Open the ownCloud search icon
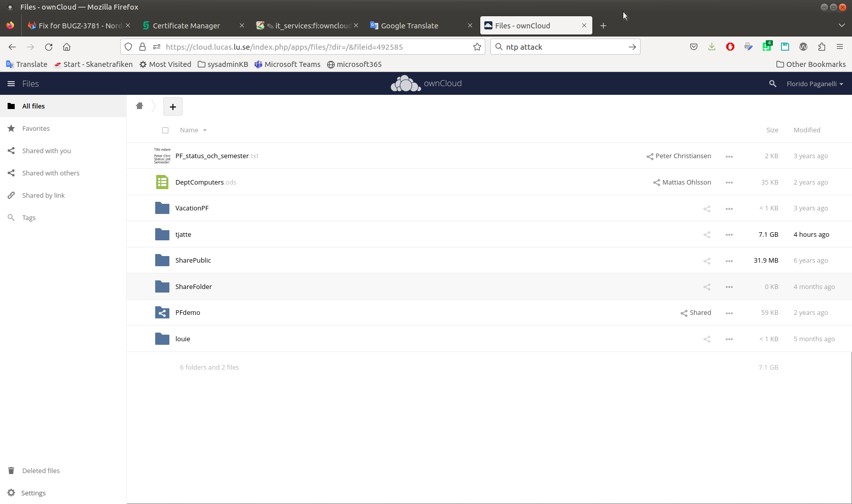 pyautogui.click(x=772, y=84)
